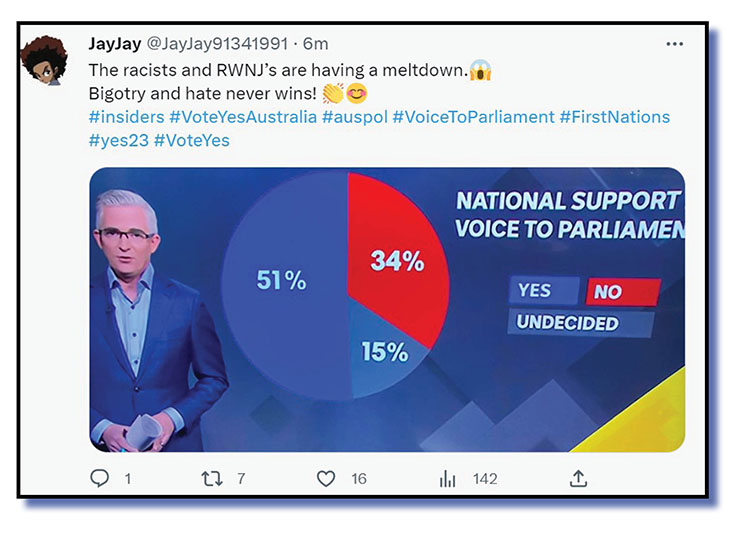This screenshot has width=737, height=542.
Task: View tweet analytics bar chart icon
Action: point(447,479)
